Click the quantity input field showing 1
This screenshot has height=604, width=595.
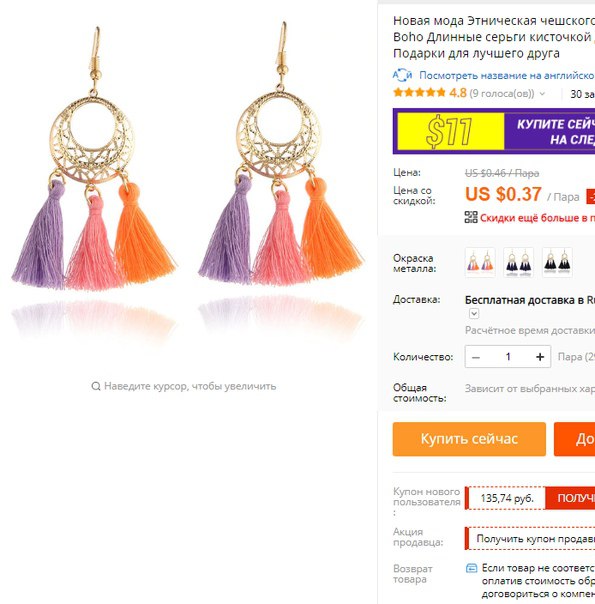[x=508, y=357]
